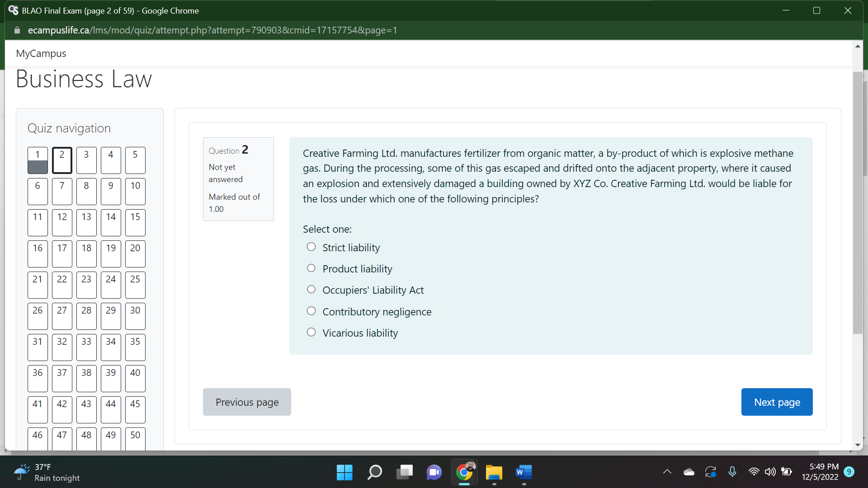Open Windows Search from the taskbar
This screenshot has width=868, height=488.
point(374,472)
